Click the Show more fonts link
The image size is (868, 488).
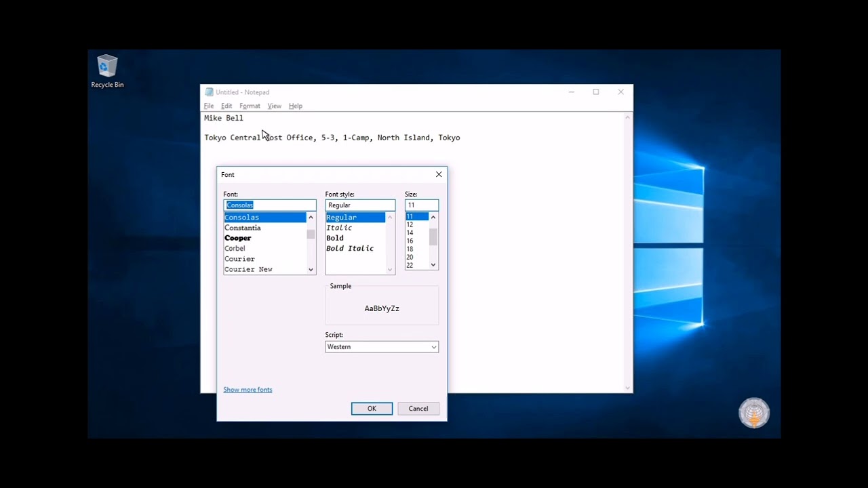(x=248, y=390)
